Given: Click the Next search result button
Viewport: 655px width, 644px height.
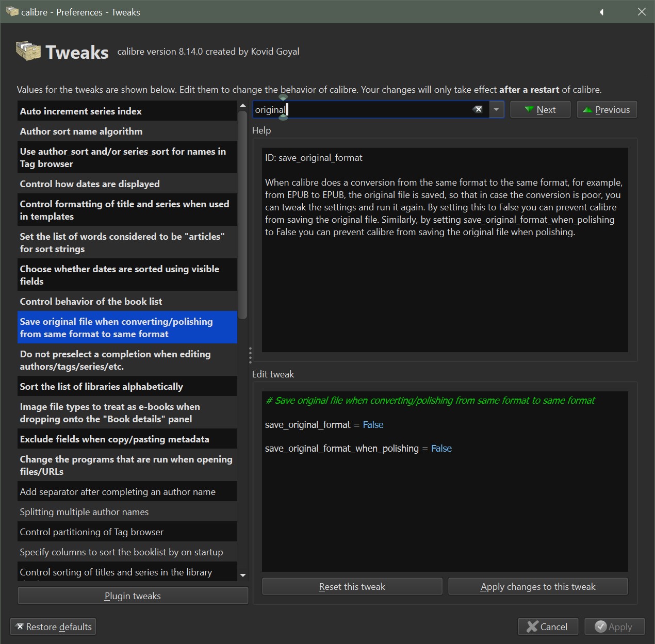Looking at the screenshot, I should pos(540,110).
